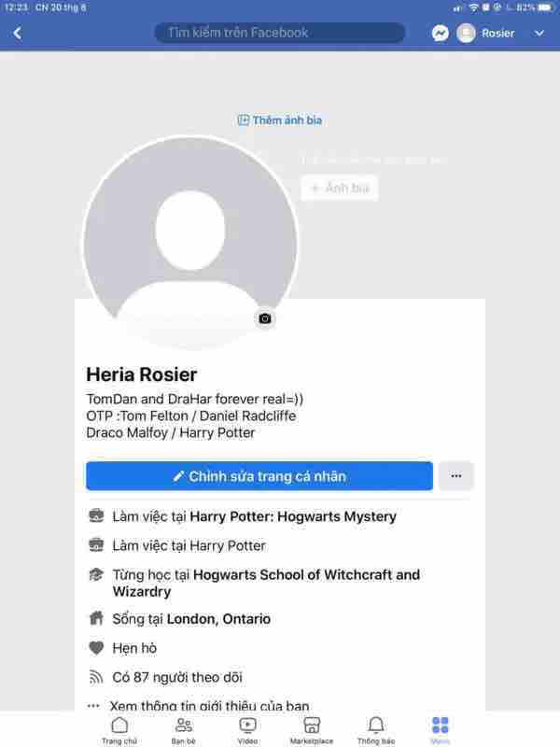Open Harry Potter: Hogwarts Mystery workplace link
Image resolution: width=560 pixels, height=747 pixels.
[293, 516]
